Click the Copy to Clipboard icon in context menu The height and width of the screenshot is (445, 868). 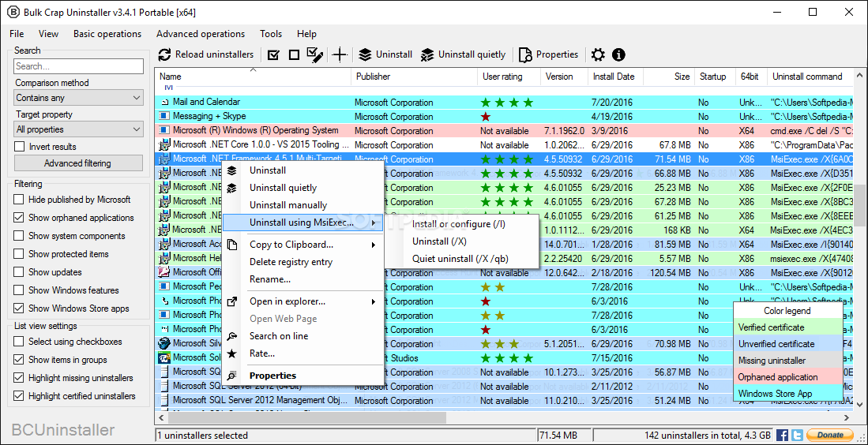pos(232,245)
